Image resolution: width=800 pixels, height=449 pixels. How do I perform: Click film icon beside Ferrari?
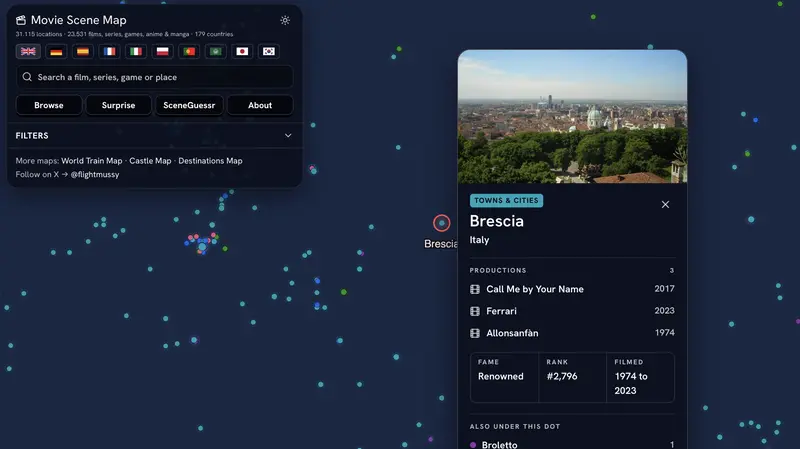point(475,311)
